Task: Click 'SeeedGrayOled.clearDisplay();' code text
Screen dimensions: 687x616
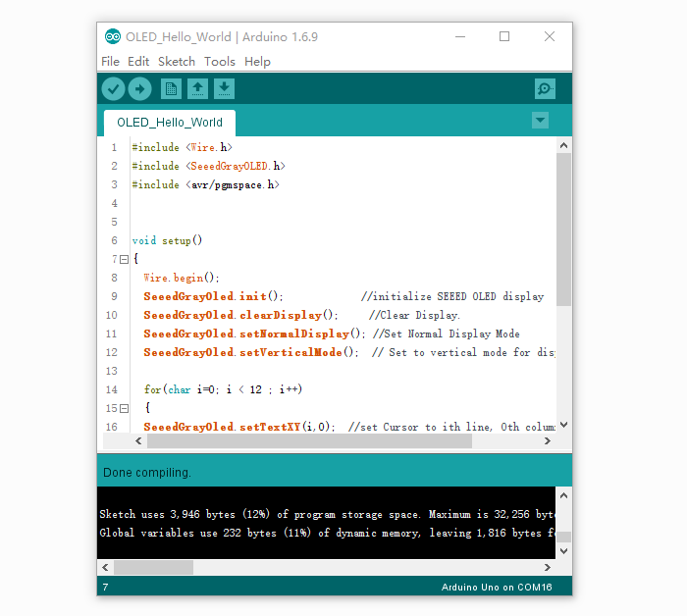Action: coord(241,315)
